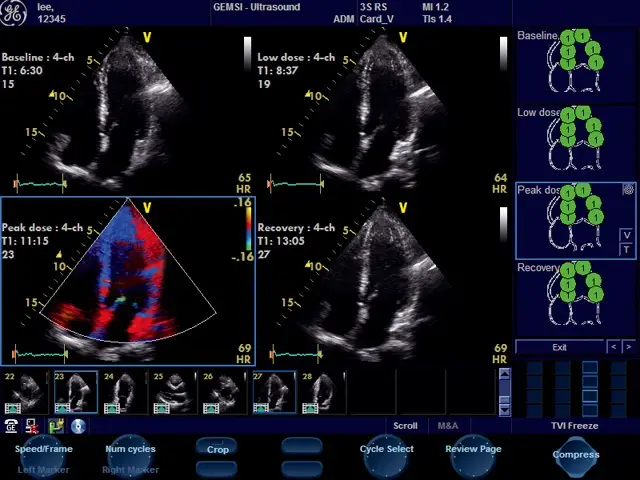Click the left arrow next to Exit

coord(613,347)
